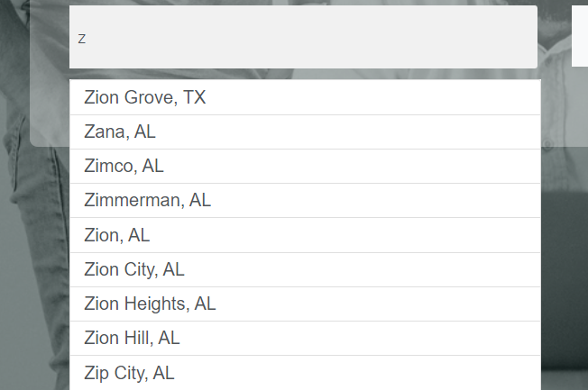Click the location search field containing "z"
Image resolution: width=588 pixels, height=390 pixels.
coord(303,38)
